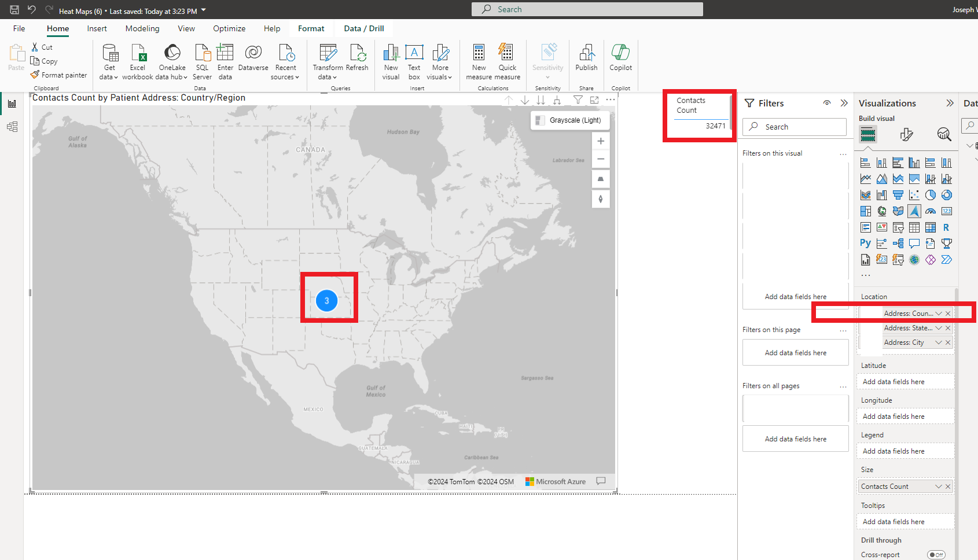
Task: Expand Address: City field options
Action: click(939, 342)
